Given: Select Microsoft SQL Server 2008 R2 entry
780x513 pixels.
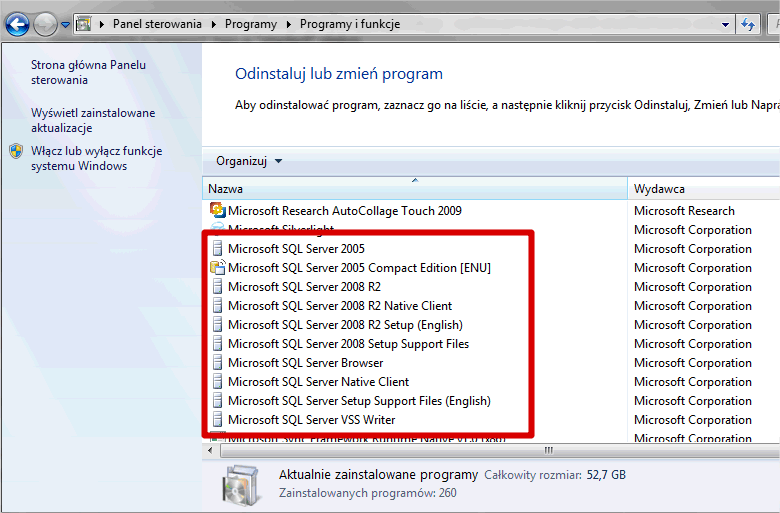Looking at the screenshot, I should [304, 287].
